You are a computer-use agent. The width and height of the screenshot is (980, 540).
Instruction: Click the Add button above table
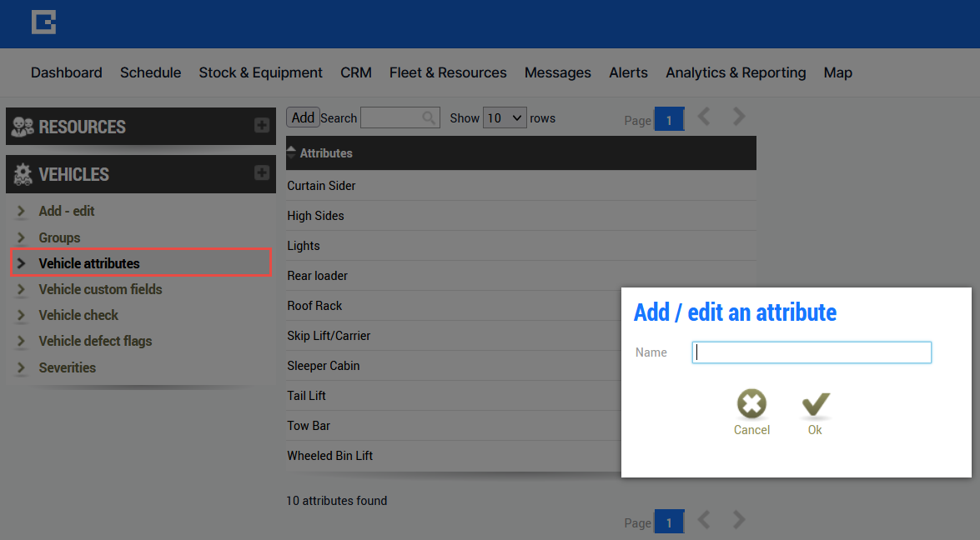(x=303, y=117)
